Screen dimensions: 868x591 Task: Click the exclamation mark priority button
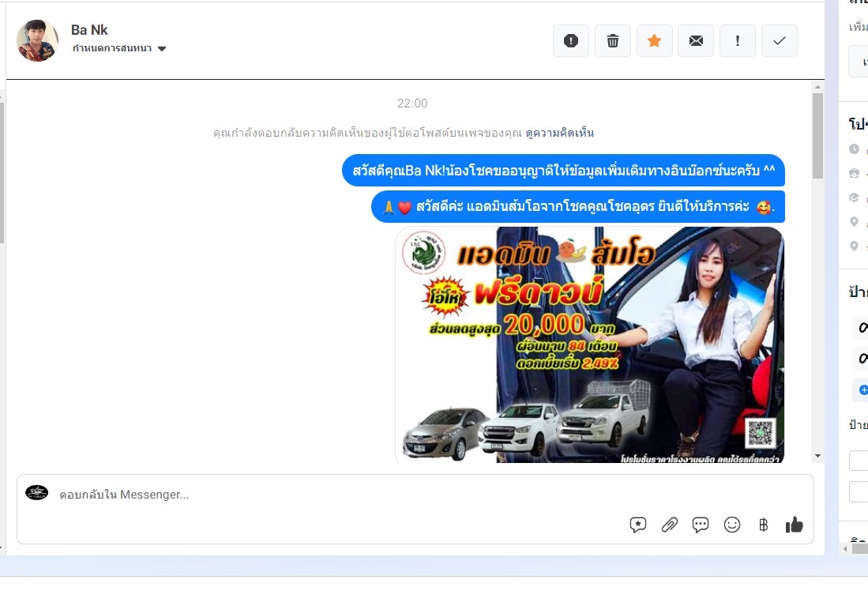pyautogui.click(x=738, y=41)
